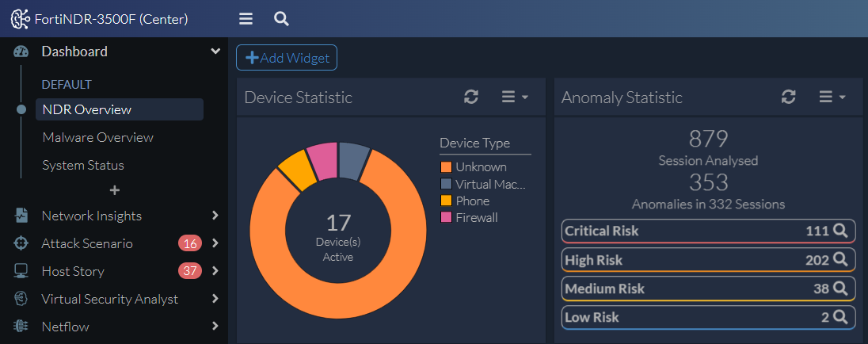Screen dimensions: 868x344
Task: Open Anomaly Statistic widget options dropdown
Action: pyautogui.click(x=832, y=97)
